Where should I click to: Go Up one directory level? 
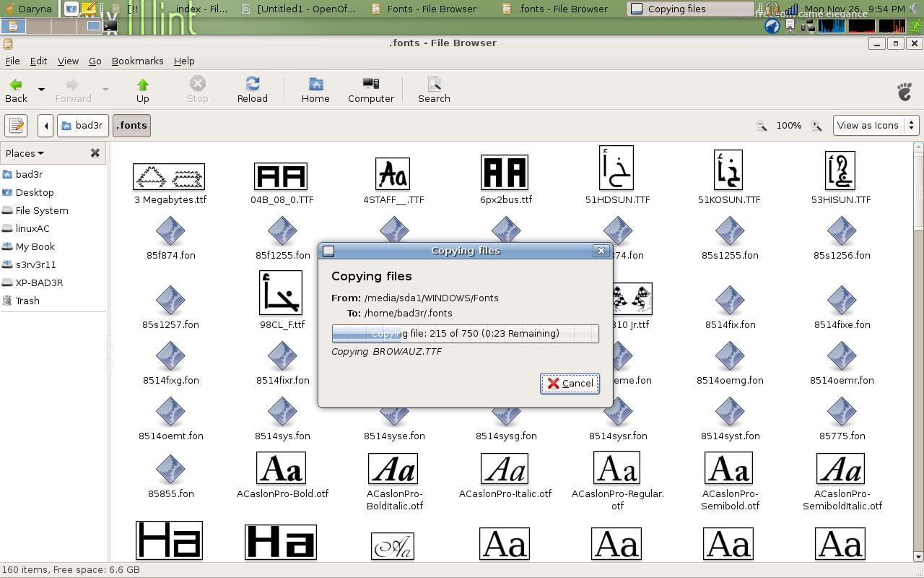(x=142, y=90)
